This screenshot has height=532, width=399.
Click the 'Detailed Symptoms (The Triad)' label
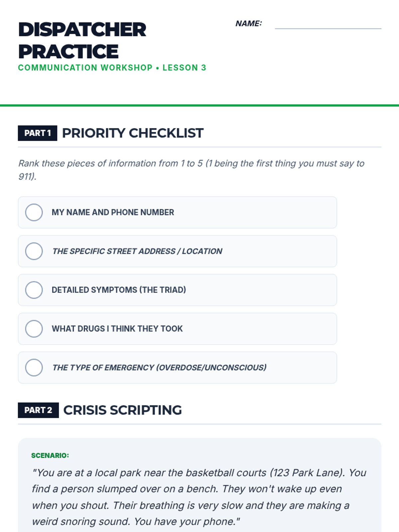click(119, 290)
